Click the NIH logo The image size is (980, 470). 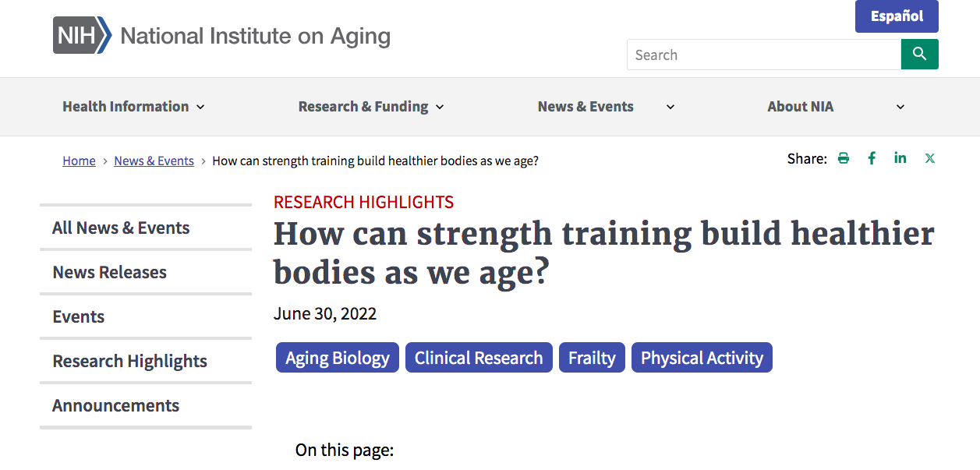pos(83,36)
